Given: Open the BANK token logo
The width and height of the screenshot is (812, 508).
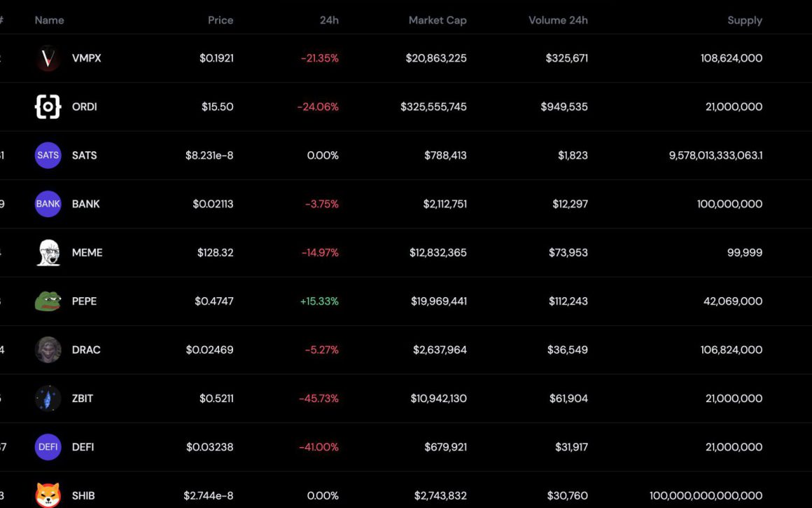Looking at the screenshot, I should tap(48, 204).
